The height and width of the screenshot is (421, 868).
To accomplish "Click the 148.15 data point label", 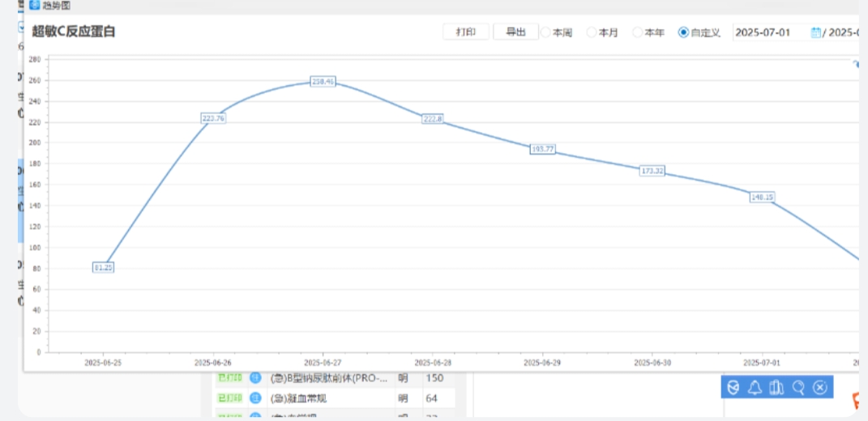I will click(762, 197).
